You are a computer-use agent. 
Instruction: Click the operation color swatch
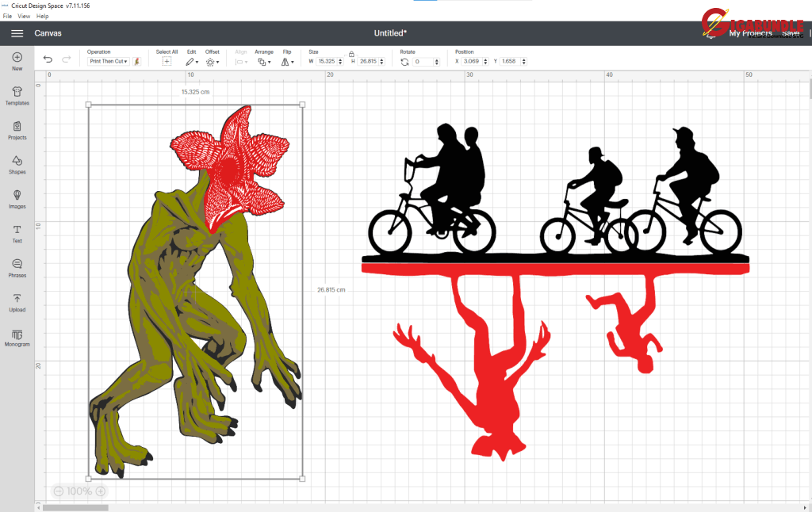pos(136,61)
